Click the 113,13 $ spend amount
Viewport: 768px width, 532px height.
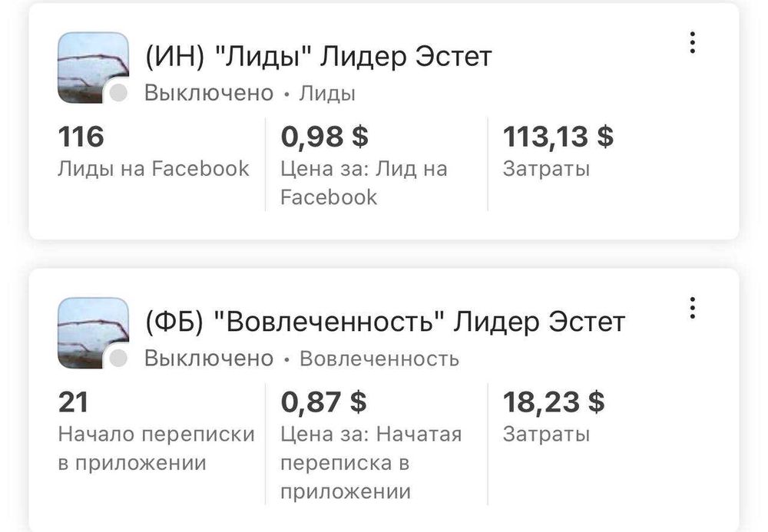pyautogui.click(x=558, y=137)
